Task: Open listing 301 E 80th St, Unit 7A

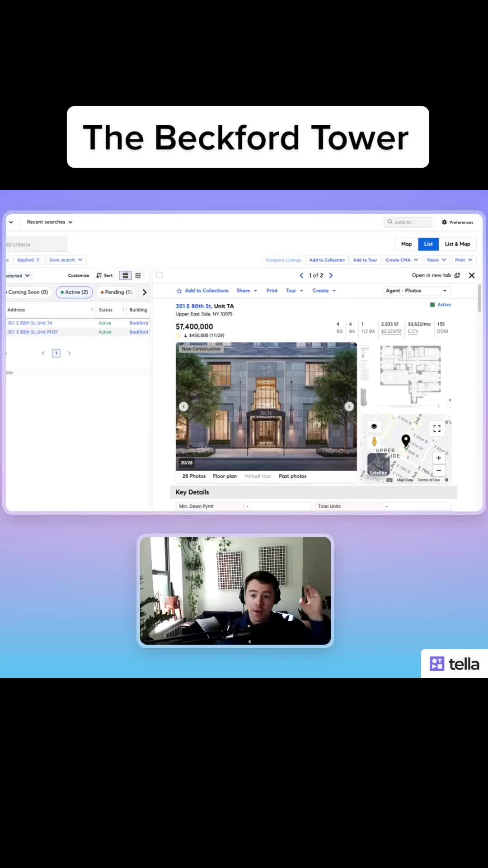Action: (30, 323)
